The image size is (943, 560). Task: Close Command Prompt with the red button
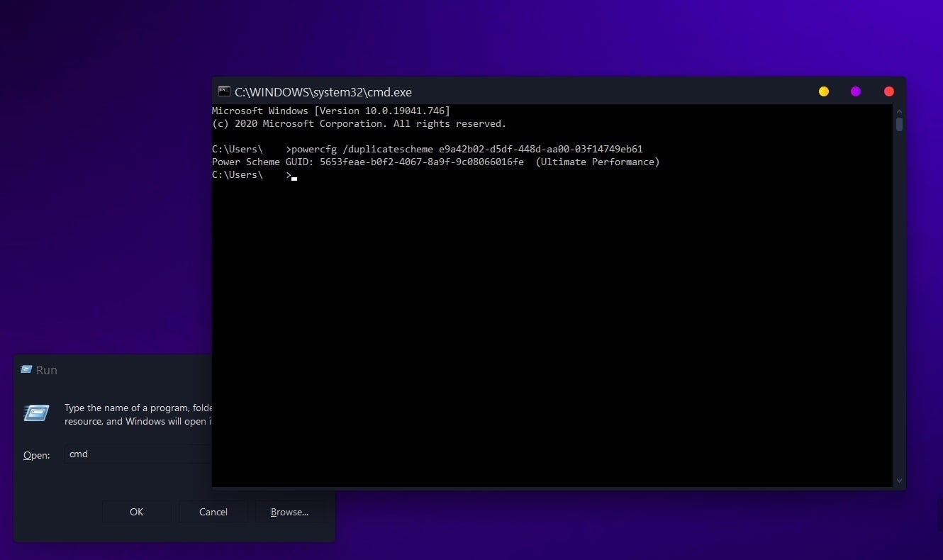point(888,91)
